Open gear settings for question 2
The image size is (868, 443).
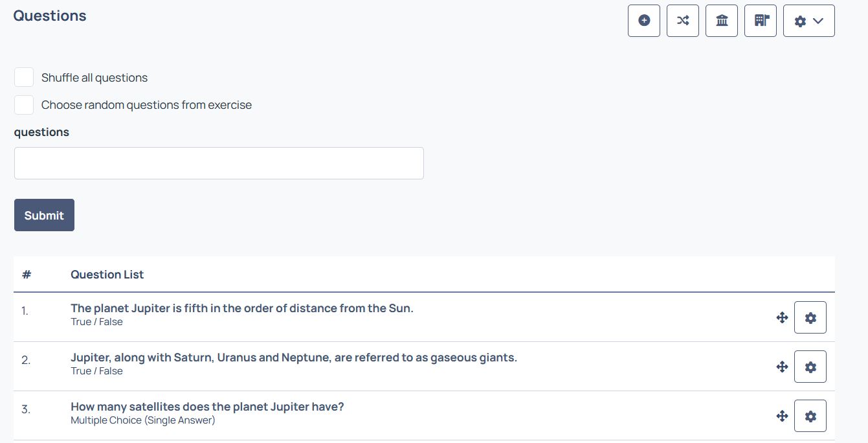pos(810,367)
